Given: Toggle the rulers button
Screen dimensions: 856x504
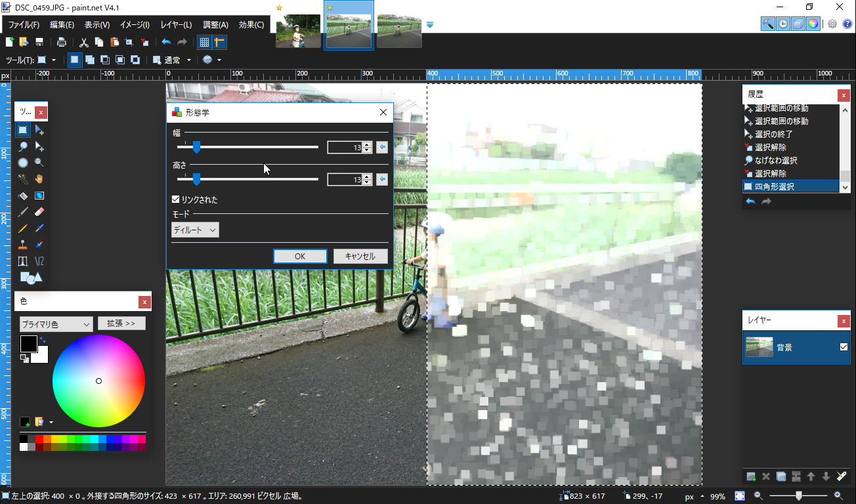Looking at the screenshot, I should point(219,42).
